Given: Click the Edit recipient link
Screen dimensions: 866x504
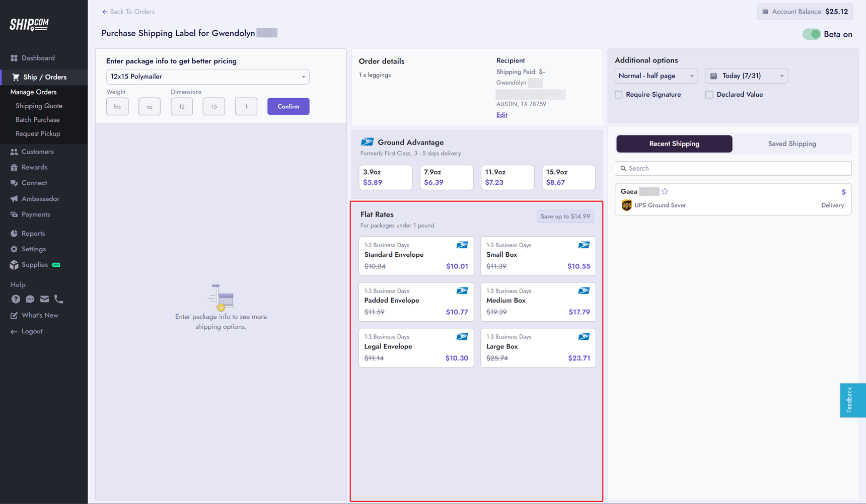Looking at the screenshot, I should tap(501, 115).
